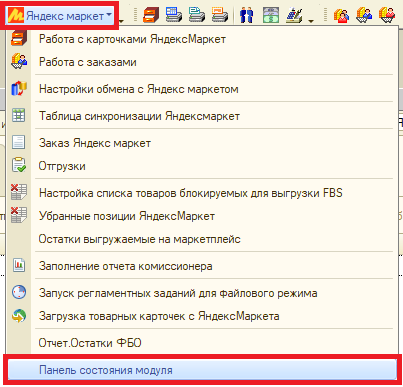Click the cart with blue person toolbar icon

pyautogui.click(x=364, y=15)
